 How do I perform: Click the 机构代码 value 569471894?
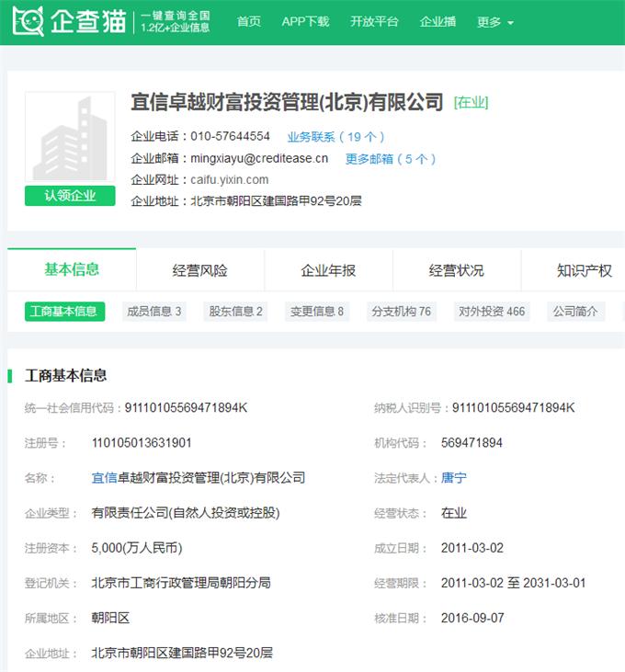tap(472, 443)
